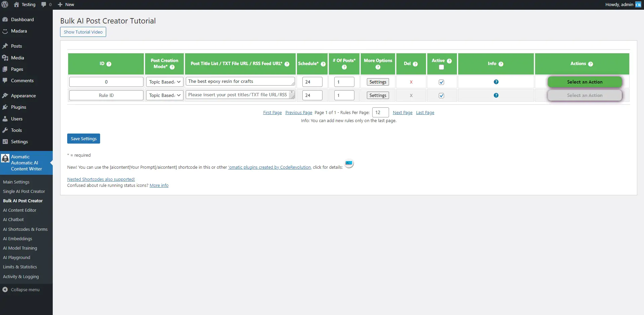Open Post Creation Mode dropdown in Rule ID row

coord(165,95)
